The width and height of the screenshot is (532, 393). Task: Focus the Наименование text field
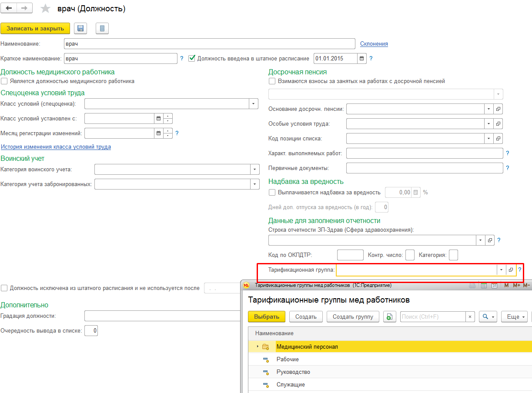pyautogui.click(x=210, y=44)
